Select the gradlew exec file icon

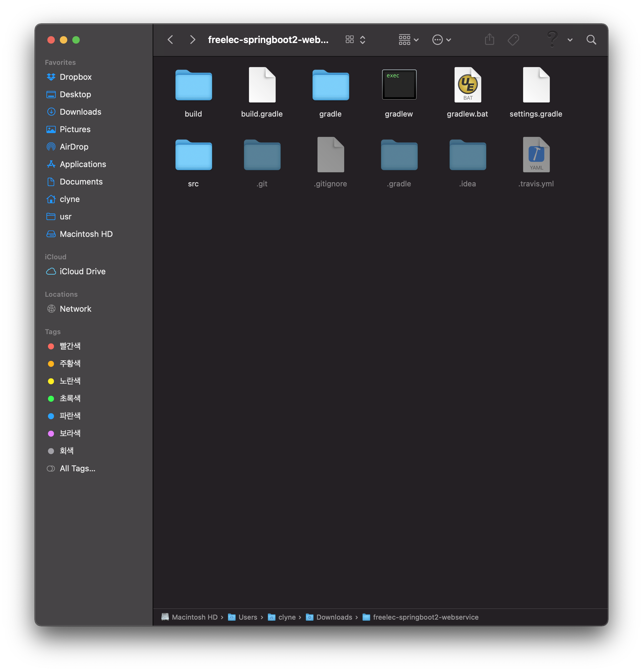tap(399, 85)
